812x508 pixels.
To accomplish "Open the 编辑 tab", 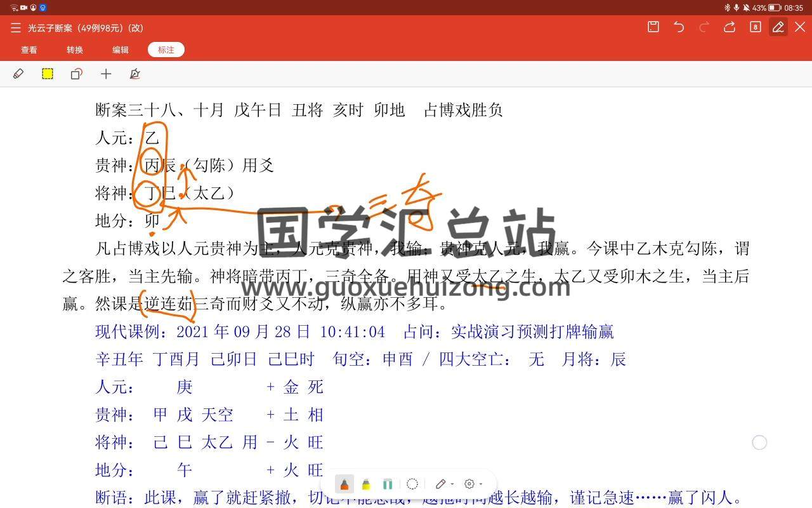I will point(121,50).
